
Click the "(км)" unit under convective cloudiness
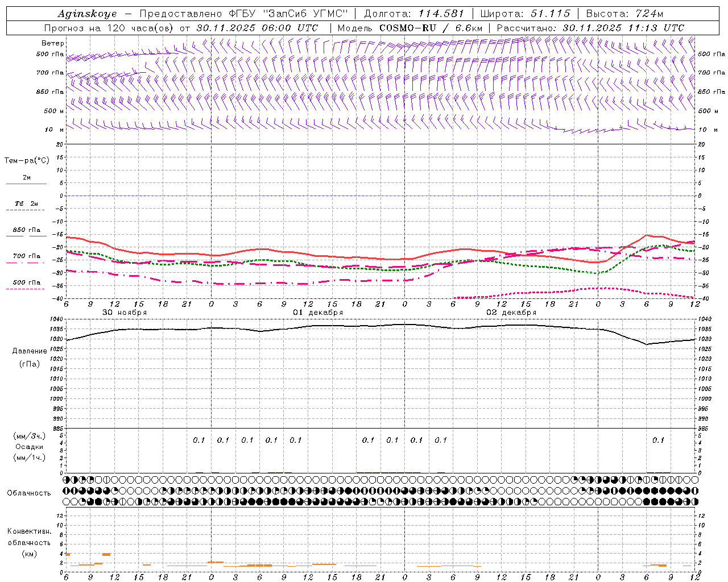[29, 554]
